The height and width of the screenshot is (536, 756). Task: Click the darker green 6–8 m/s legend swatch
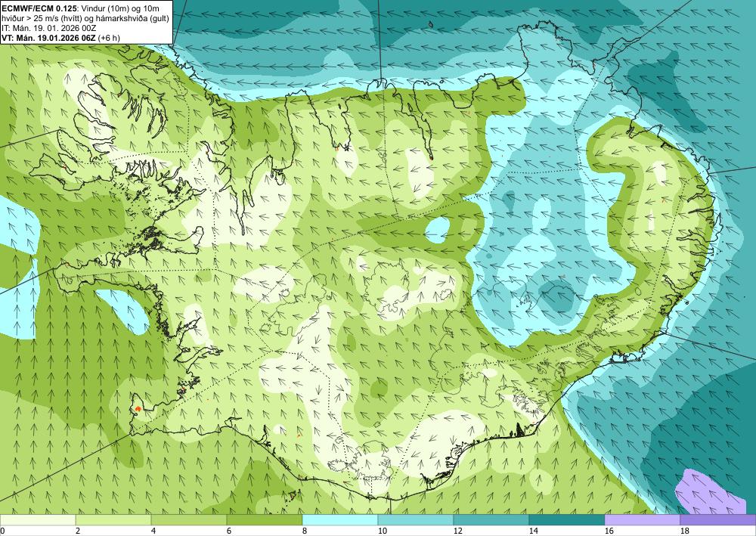click(x=265, y=519)
